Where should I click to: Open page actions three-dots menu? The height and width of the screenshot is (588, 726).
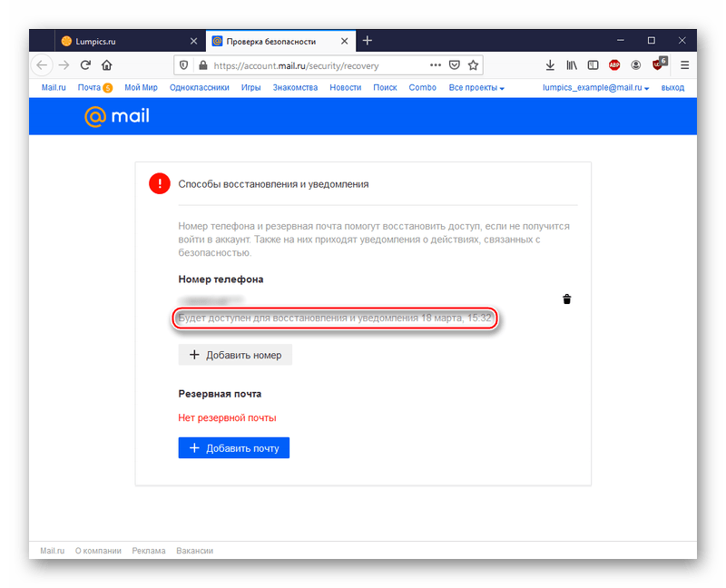436,65
